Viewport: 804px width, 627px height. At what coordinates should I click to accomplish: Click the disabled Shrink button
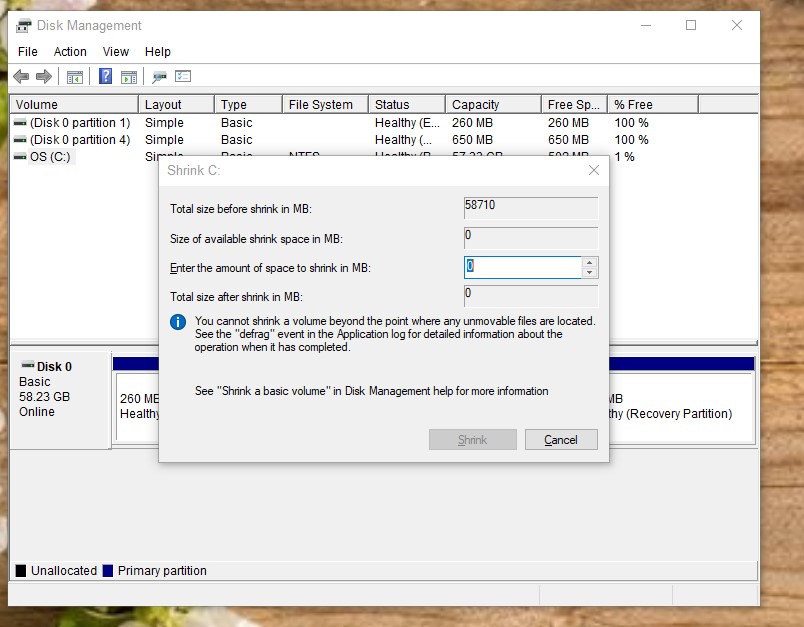472,440
